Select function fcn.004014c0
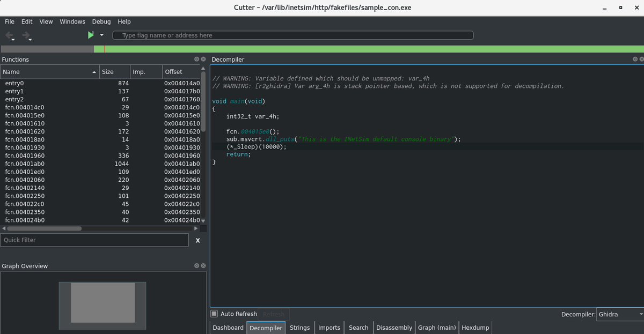644x334 pixels. 100,107
